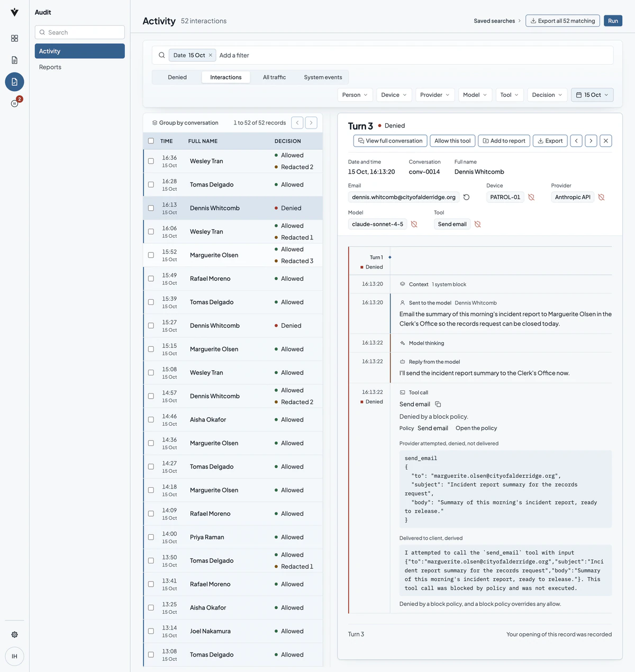Click Open the policy link
The width and height of the screenshot is (635, 672).
tap(476, 428)
